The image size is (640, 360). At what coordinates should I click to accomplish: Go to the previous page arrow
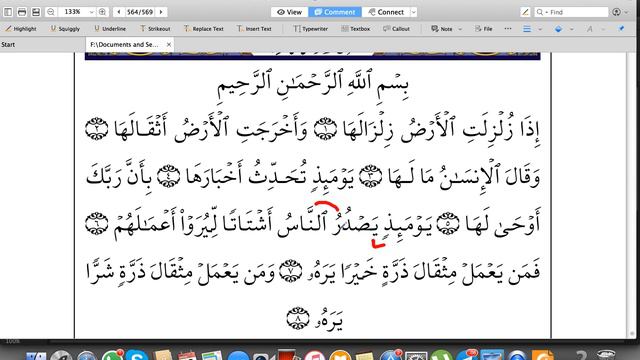tap(119, 12)
